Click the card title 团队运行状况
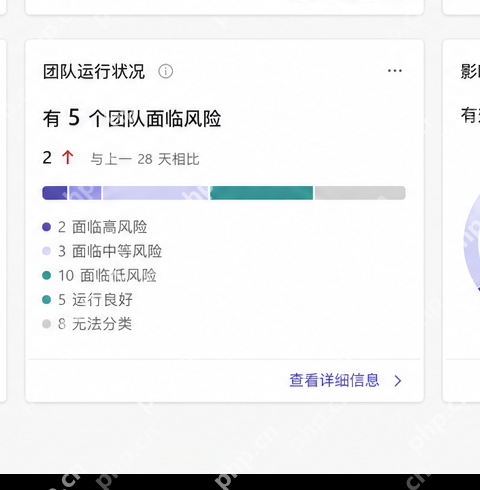Viewport: 480px width, 490px height. [x=94, y=71]
